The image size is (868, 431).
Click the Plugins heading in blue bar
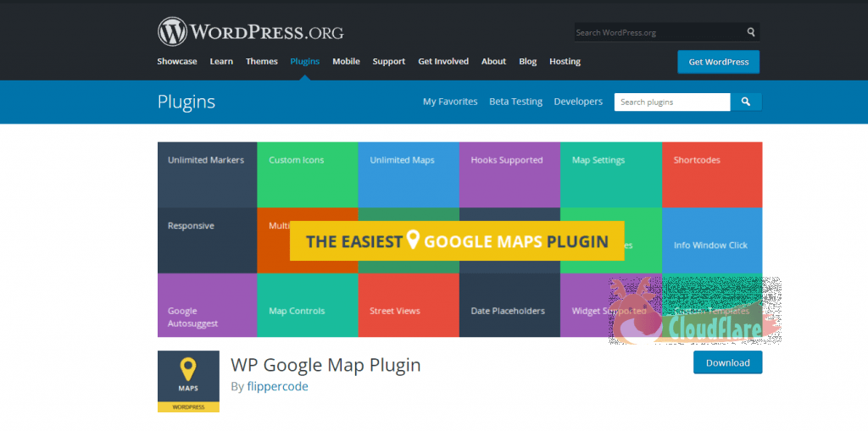[186, 102]
